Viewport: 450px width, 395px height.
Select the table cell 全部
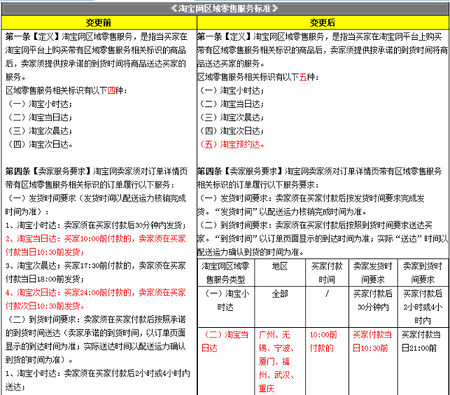point(280,294)
